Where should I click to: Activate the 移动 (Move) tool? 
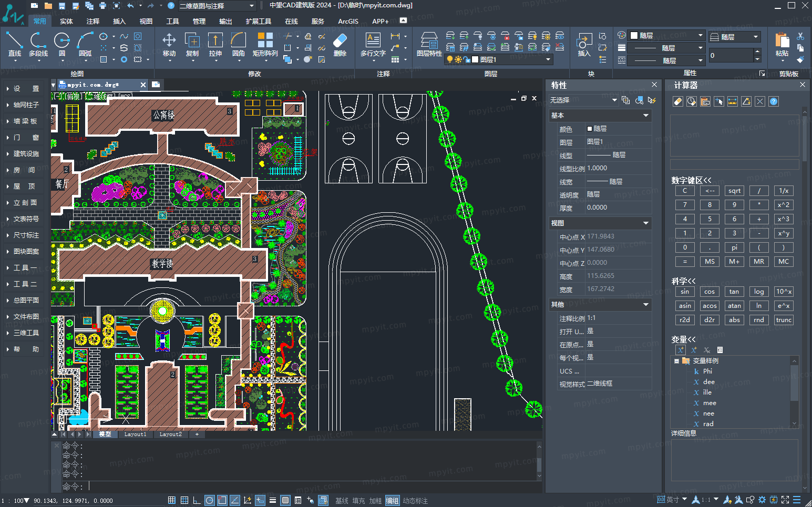[169, 45]
